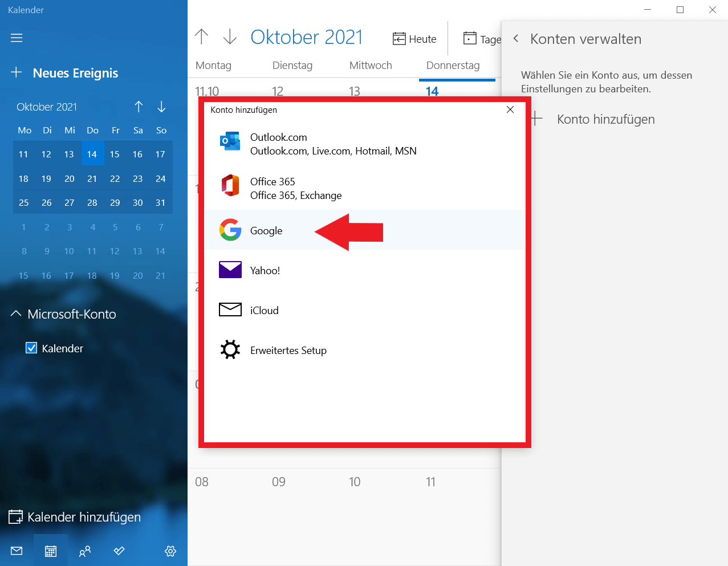Open the People contacts icon

click(85, 551)
